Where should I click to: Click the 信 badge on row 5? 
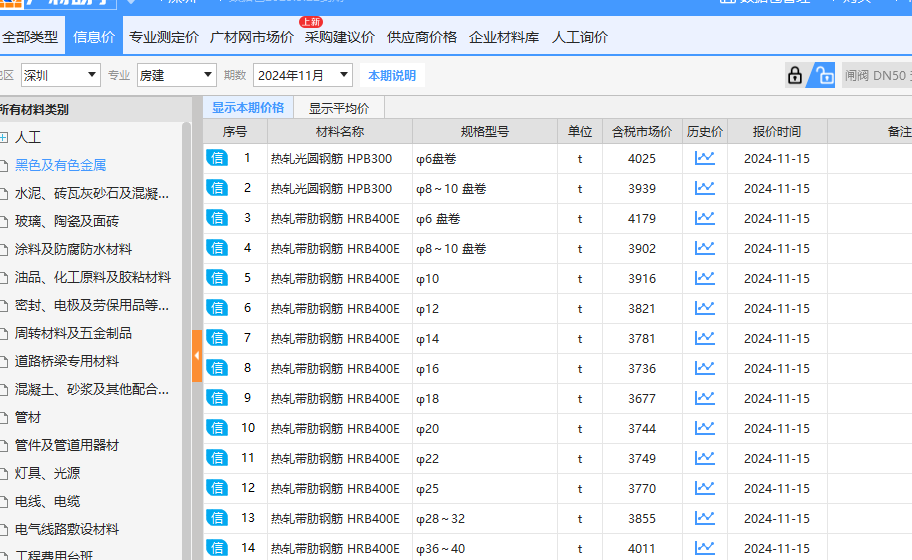pos(217,279)
